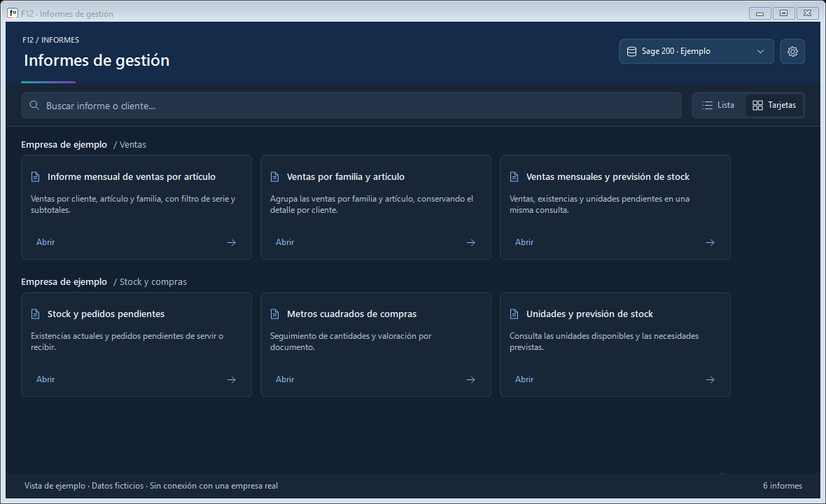Click description 'Consulta las unidades disponibles'
The height and width of the screenshot is (504, 826).
tap(603, 342)
